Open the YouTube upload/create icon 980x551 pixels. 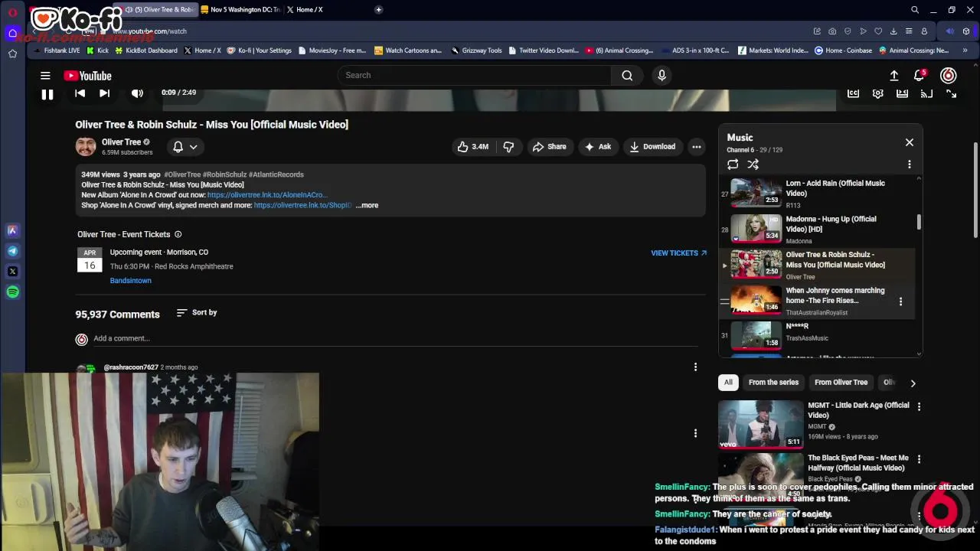coord(894,75)
